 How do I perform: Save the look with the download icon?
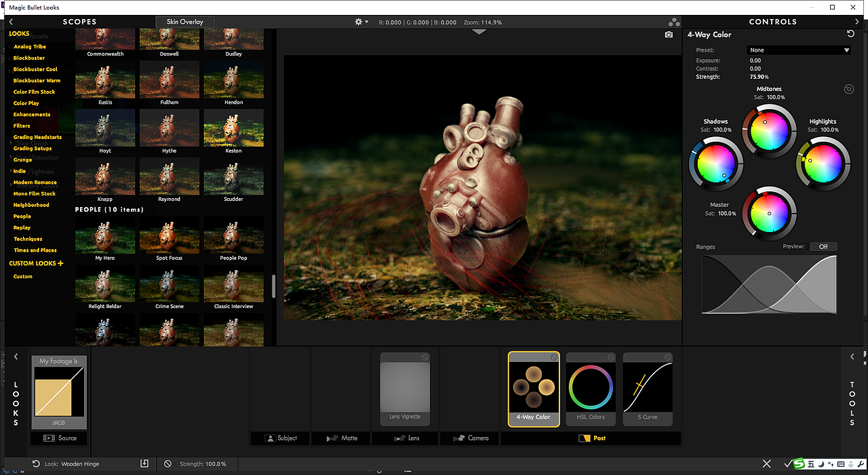[x=144, y=463]
